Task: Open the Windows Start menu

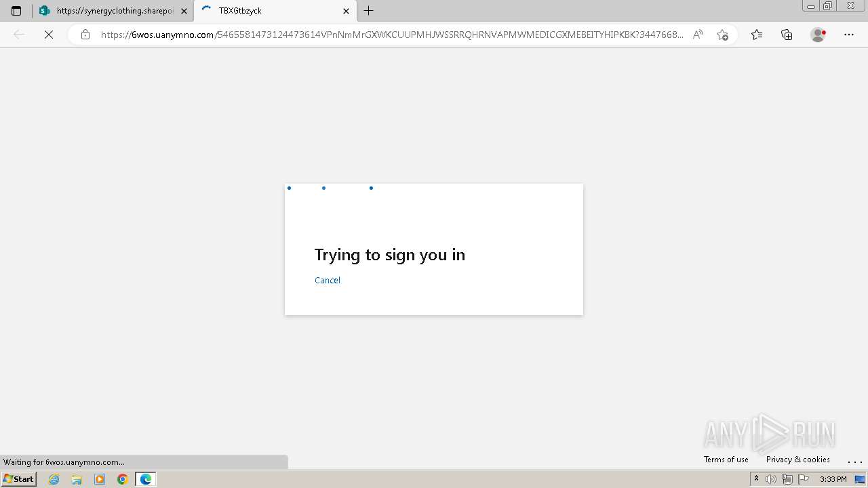Action: coord(19,479)
